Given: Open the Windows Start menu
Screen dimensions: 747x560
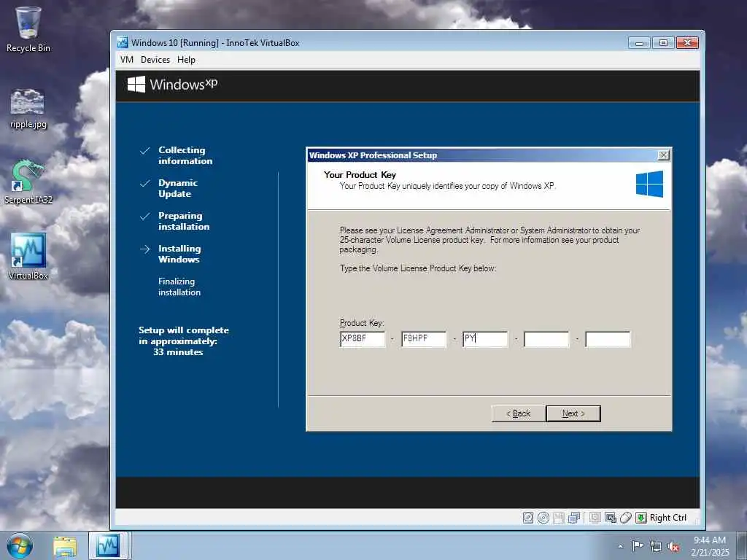Looking at the screenshot, I should pos(20,545).
